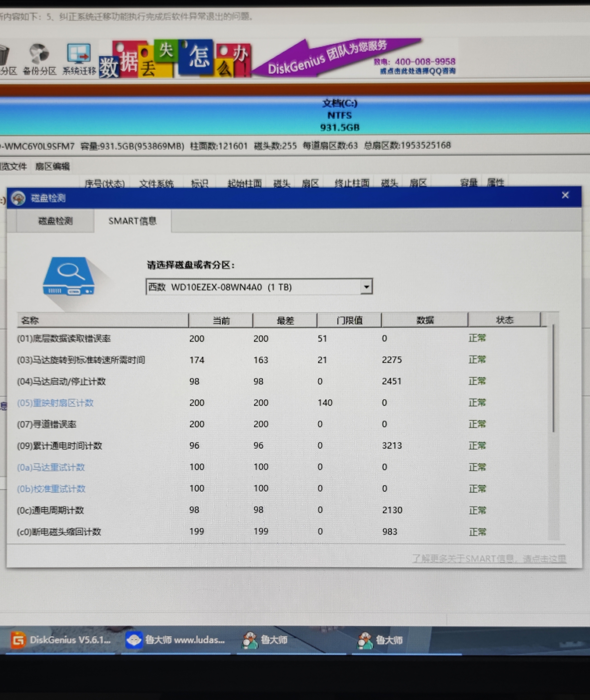Select the (03)马达旋转到标准转速所需时间 row

282,360
